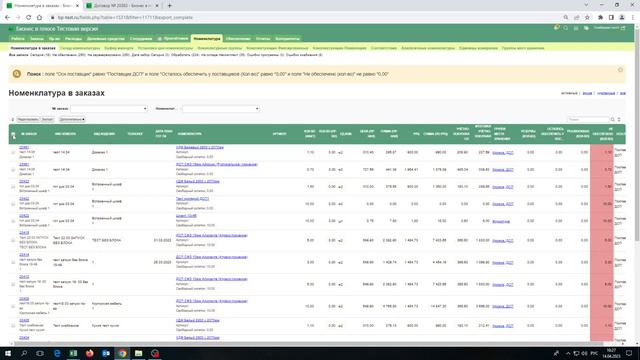Screen dimensions: 640x360
Task: Click the clock icon in the search filter banner
Action: point(17,74)
